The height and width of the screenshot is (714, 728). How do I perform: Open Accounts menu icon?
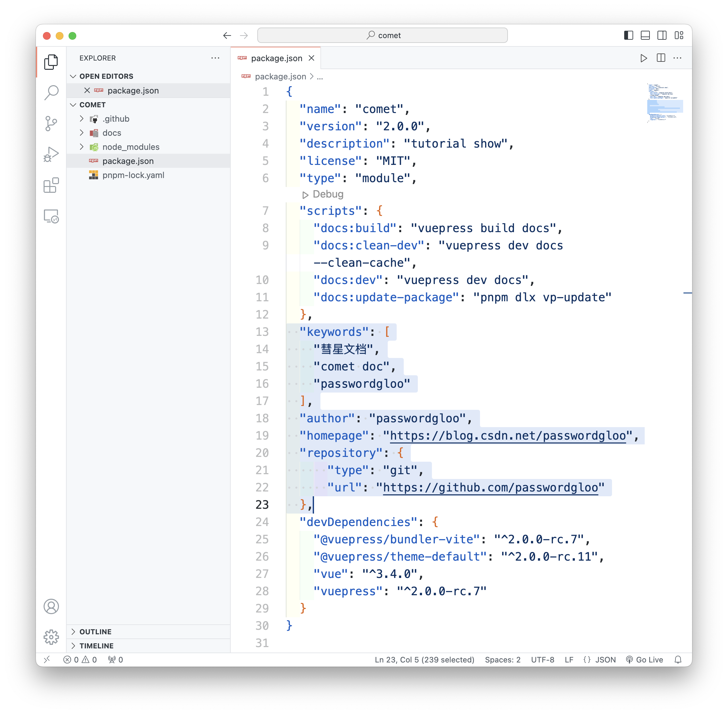(x=51, y=606)
